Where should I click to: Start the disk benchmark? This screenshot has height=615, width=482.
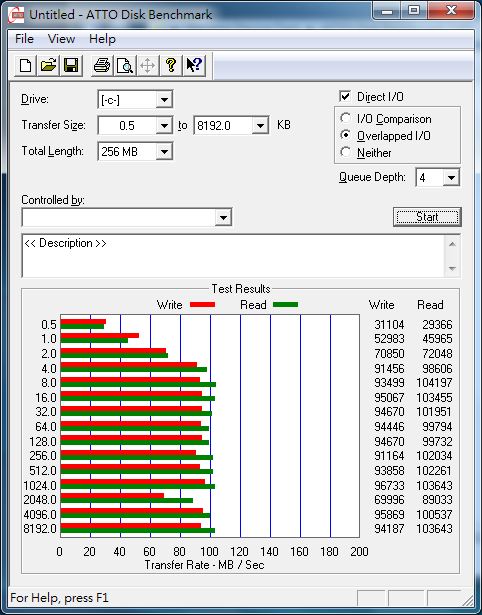coord(427,217)
